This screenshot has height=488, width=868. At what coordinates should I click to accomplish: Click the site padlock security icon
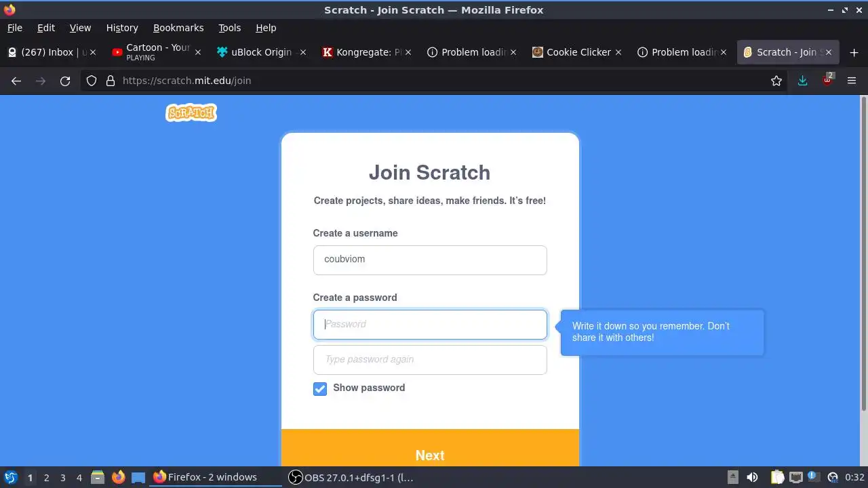pos(110,81)
